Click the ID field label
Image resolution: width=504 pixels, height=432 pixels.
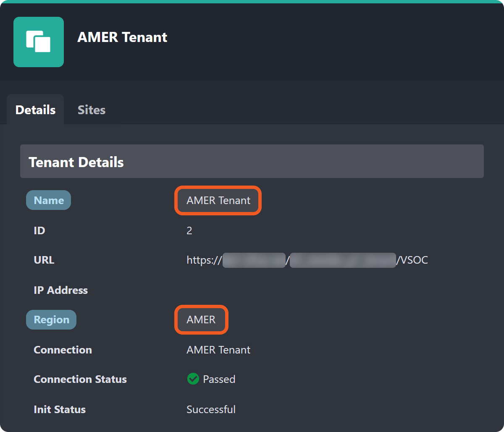(39, 230)
